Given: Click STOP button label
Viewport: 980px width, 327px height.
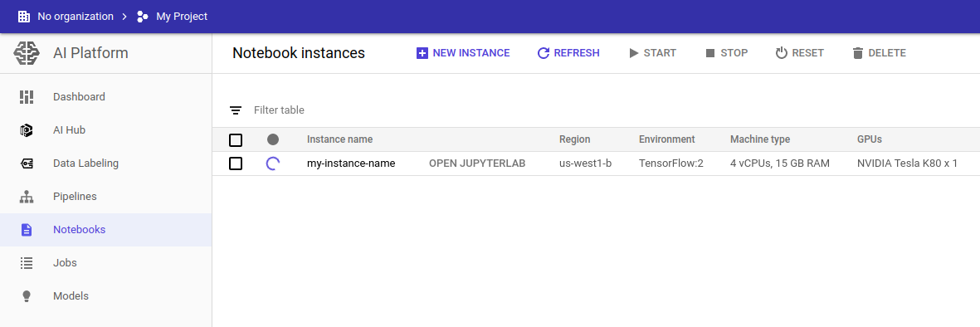Looking at the screenshot, I should (x=734, y=53).
